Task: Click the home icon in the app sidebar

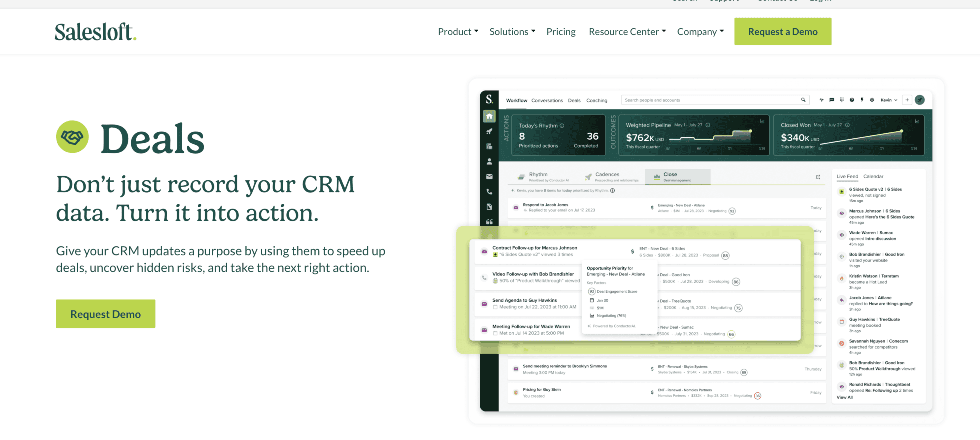Action: tap(489, 116)
